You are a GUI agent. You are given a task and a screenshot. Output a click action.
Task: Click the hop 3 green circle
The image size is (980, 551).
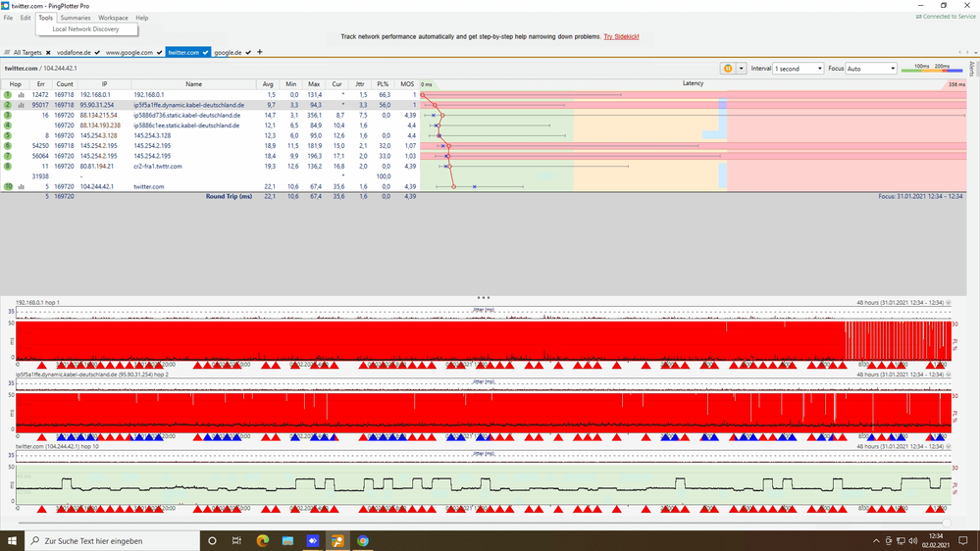(x=8, y=115)
